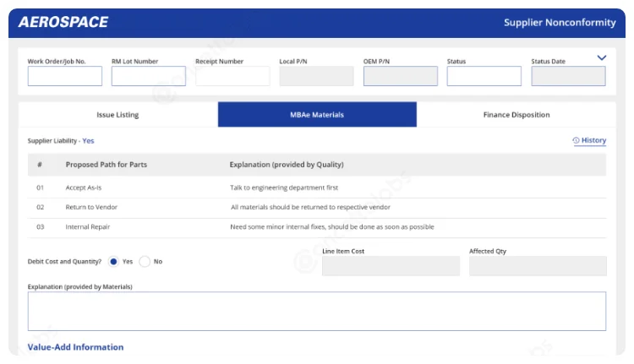The image size is (634, 364).
Task: Click 'Need some minor internal fixes' explanation
Action: [x=332, y=226]
